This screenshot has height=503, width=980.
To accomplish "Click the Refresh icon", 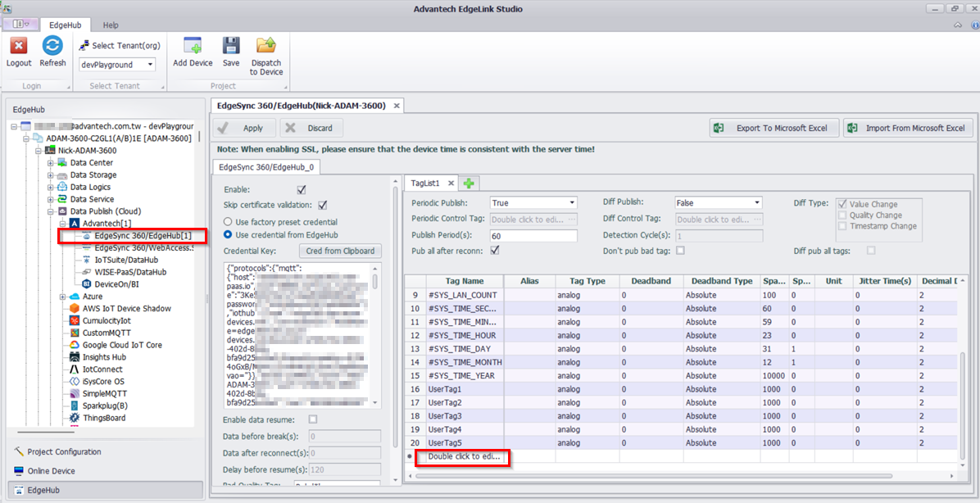I will (52, 47).
